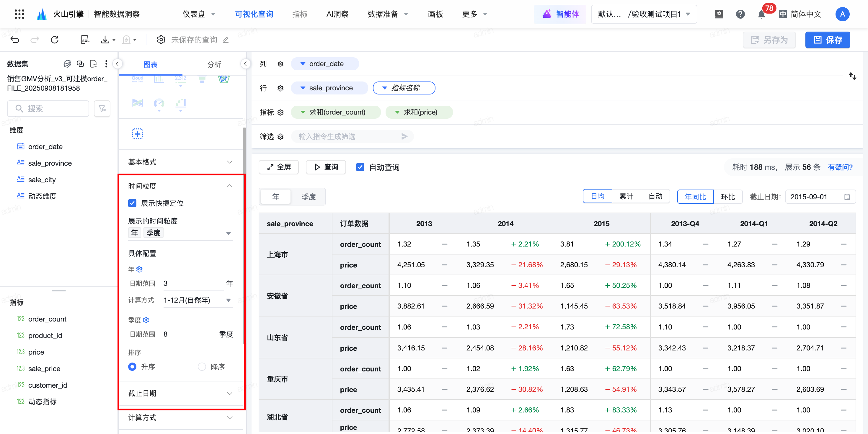Click the undo arrow icon
The image size is (868, 434).
[15, 40]
